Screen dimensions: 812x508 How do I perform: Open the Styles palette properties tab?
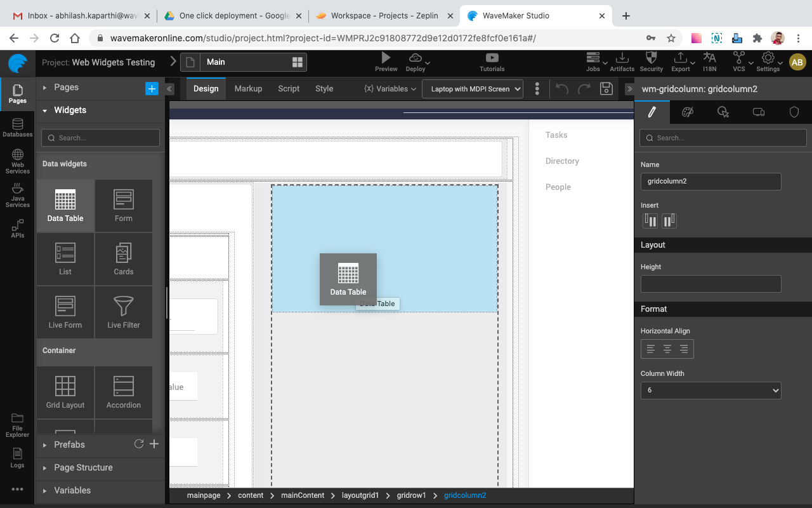688,112
